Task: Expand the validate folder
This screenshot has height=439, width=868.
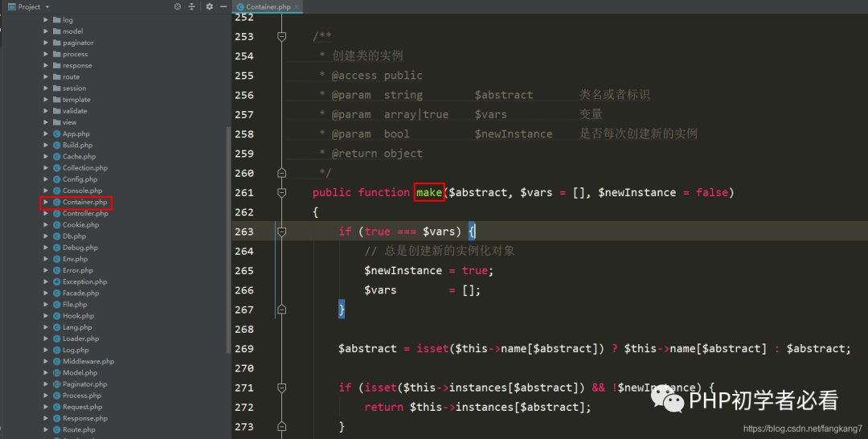Action: (46, 111)
